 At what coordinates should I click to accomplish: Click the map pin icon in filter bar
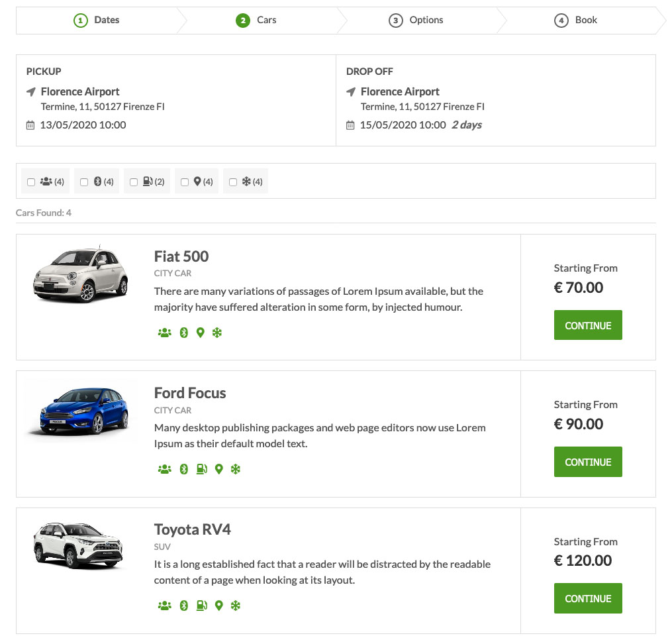(197, 182)
